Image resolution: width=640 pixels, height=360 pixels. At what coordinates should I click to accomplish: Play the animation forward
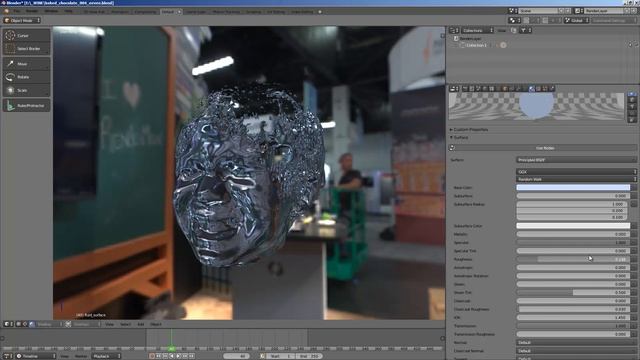tap(178, 356)
